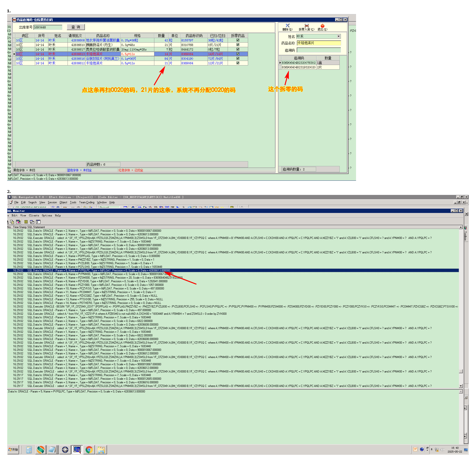Toggle 拆零药品 checkbox for 奥美拉唑碳酸氢钠胶囊 row
This screenshot has width=476, height=462.
pyautogui.click(x=238, y=49)
